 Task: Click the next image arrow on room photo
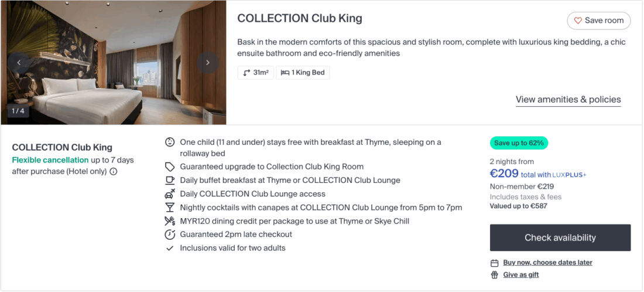(207, 62)
